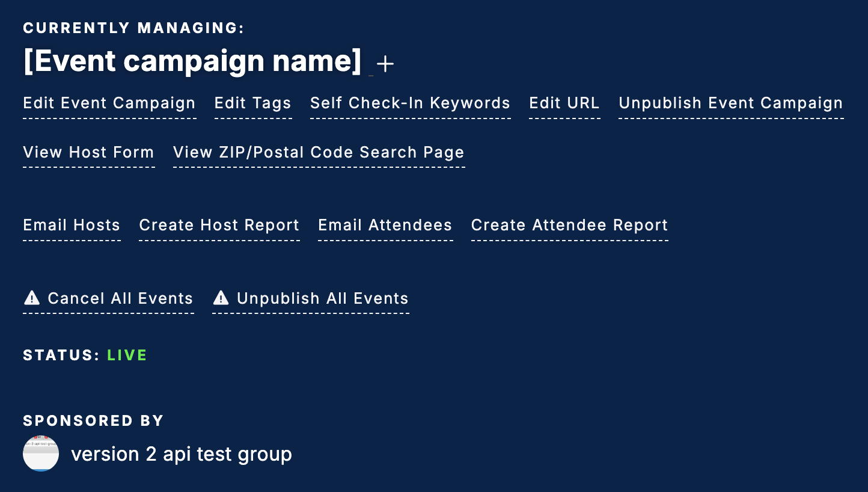Screen dimensions: 868x492
Task: Open View Host Form
Action: (88, 153)
